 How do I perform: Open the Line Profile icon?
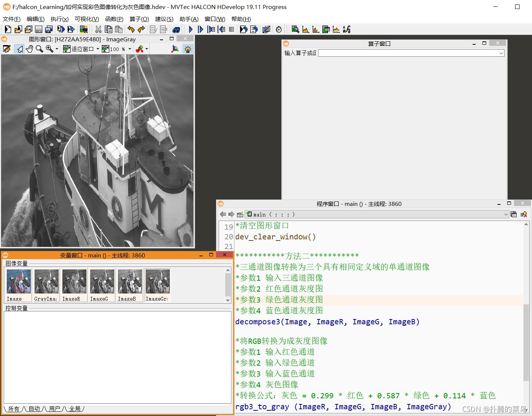click(336, 29)
